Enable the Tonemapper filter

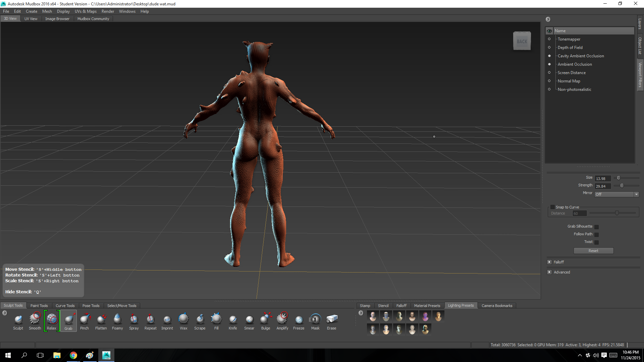coord(549,39)
